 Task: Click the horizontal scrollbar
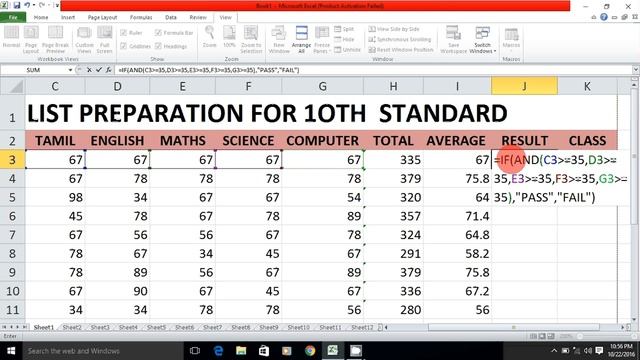tap(513, 327)
